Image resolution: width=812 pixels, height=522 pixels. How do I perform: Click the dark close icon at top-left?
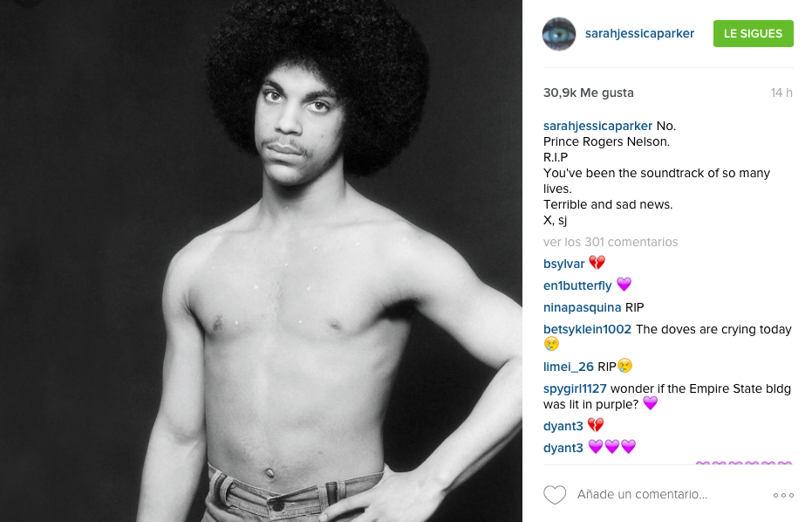click(27, 3)
